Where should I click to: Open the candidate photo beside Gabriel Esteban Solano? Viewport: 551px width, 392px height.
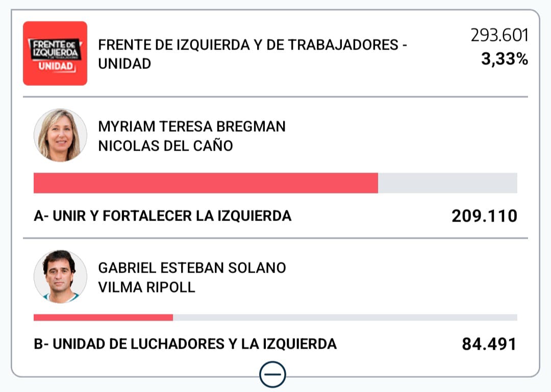pyautogui.click(x=60, y=277)
